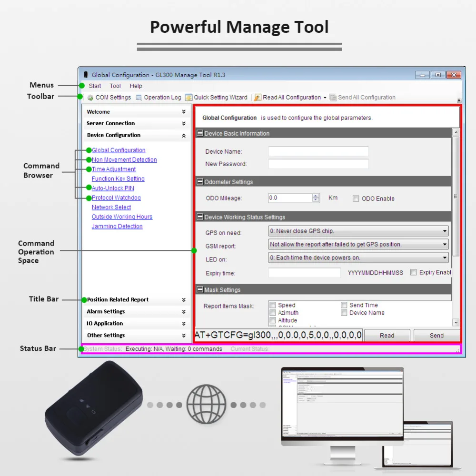This screenshot has width=476, height=476.
Task: Collapse Odometer Settings section icon
Action: coord(200,181)
